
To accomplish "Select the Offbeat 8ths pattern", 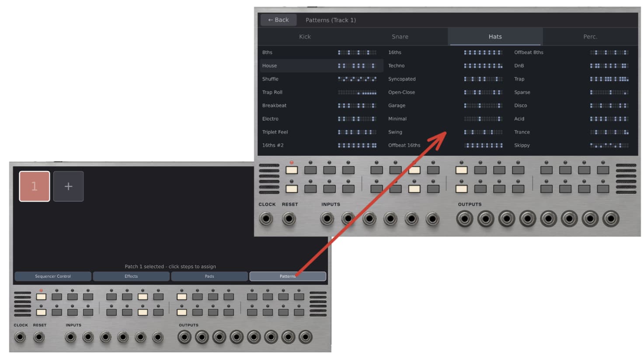I will coord(529,52).
